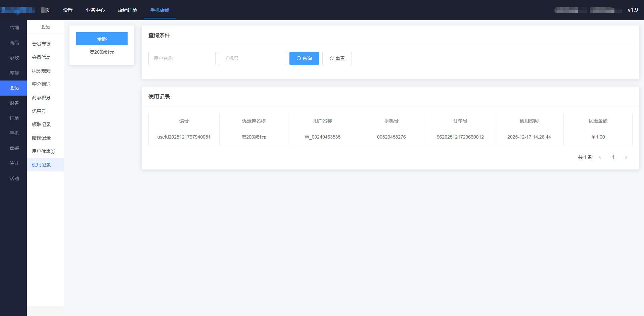Open 用户优惠券 in the submenu
The width and height of the screenshot is (644, 316).
(x=44, y=151)
